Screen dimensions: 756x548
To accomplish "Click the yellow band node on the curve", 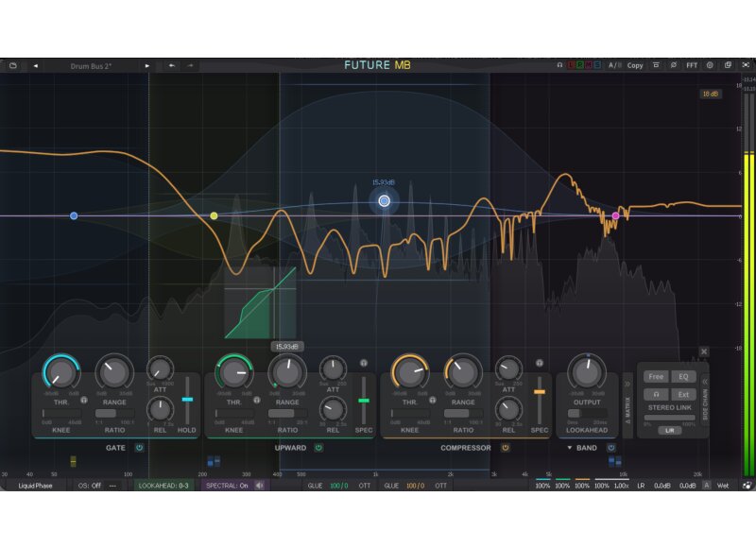I will tap(215, 216).
